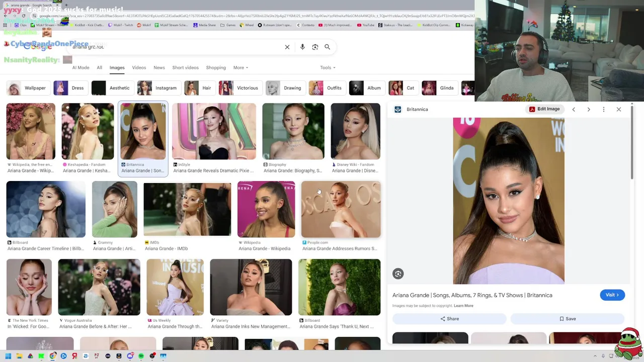Open Google Lens image search from search bar
Screen dimensions: 644x362
tap(315, 47)
